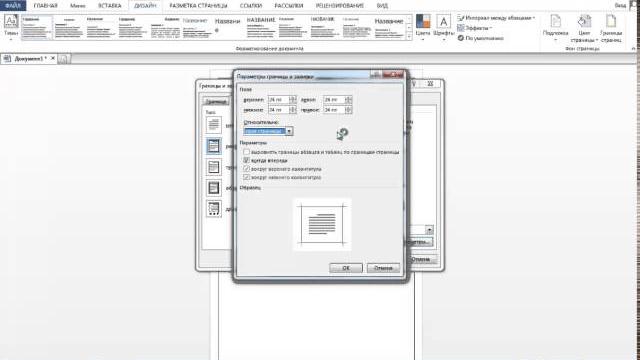Open the Themes (Темы) gallery icon

(11, 22)
